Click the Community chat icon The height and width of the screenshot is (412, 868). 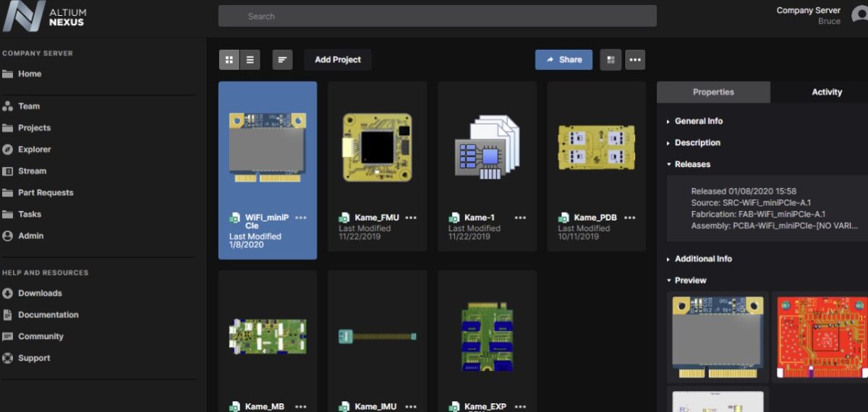click(x=7, y=337)
